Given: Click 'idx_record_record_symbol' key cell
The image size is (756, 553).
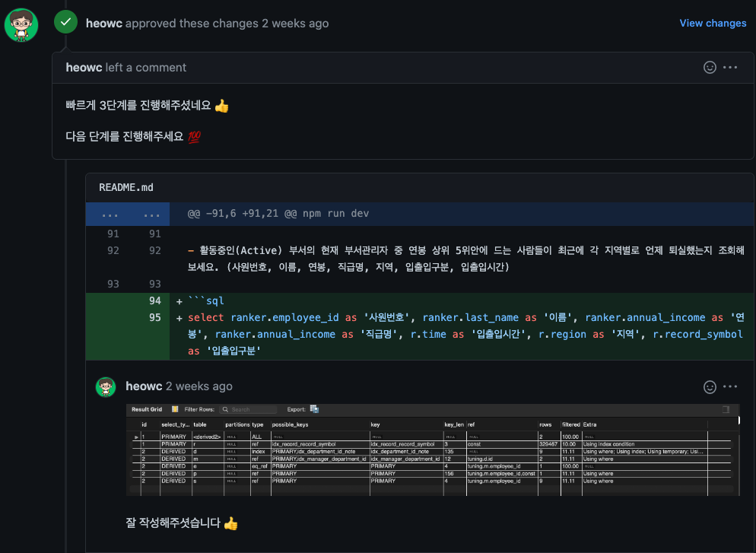Looking at the screenshot, I should coord(402,444).
